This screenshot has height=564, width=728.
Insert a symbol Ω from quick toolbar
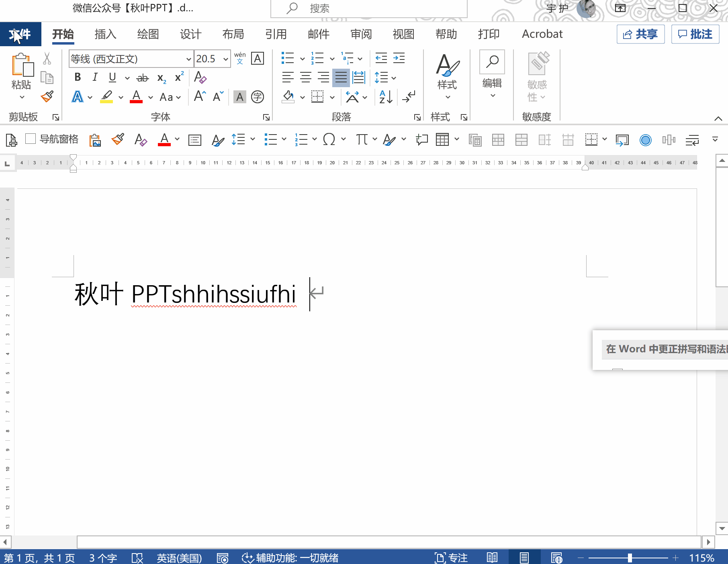click(329, 140)
